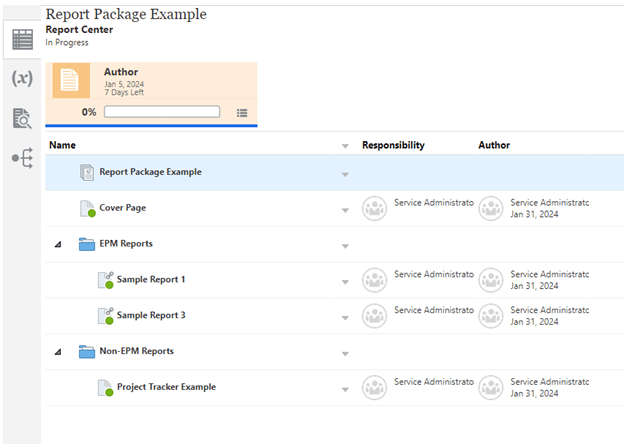This screenshot has height=444, width=624.
Task: Open the hierarchy flow sidebar icon
Action: (21, 158)
